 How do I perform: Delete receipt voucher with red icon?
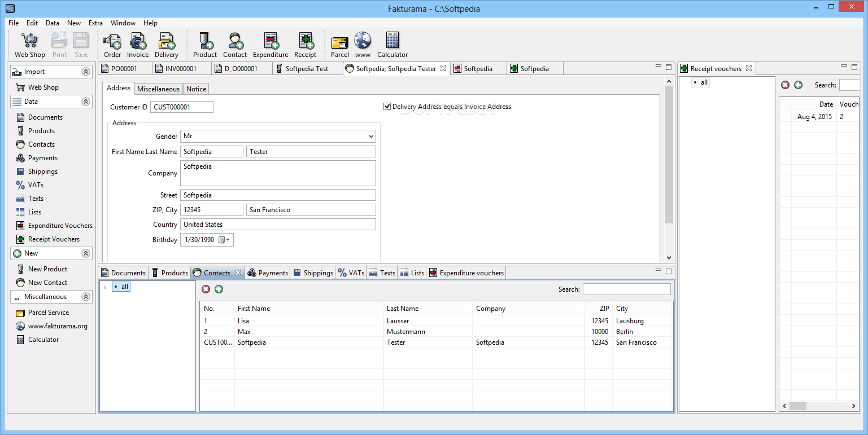click(785, 85)
